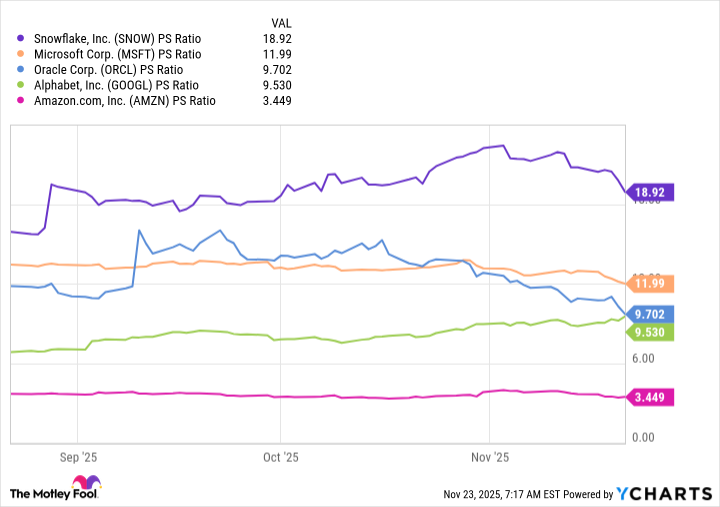The width and height of the screenshot is (720, 507).
Task: Click the VAL column header
Action: coord(283,22)
